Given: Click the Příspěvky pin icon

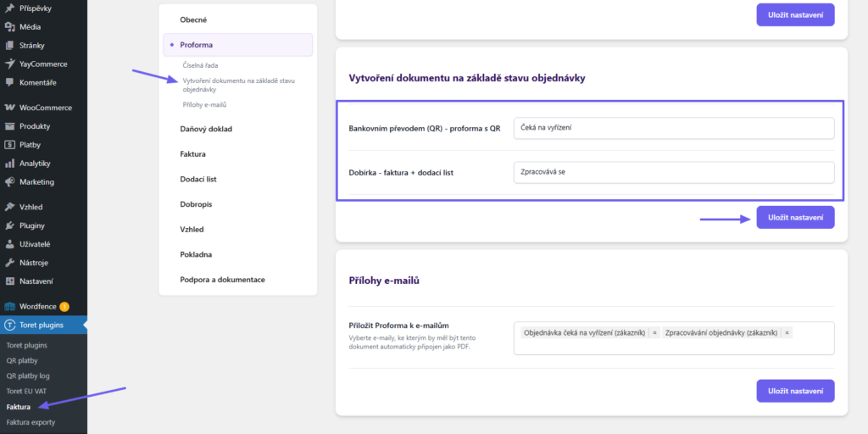Looking at the screenshot, I should 9,8.
